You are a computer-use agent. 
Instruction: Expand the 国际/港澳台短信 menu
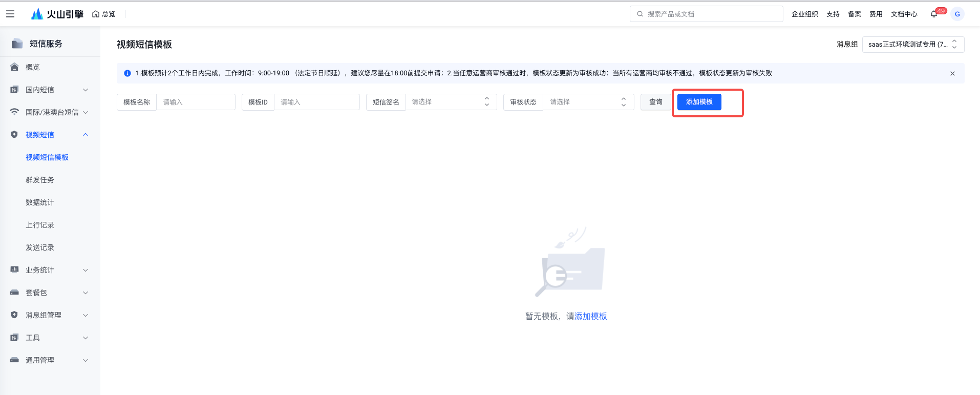point(86,112)
